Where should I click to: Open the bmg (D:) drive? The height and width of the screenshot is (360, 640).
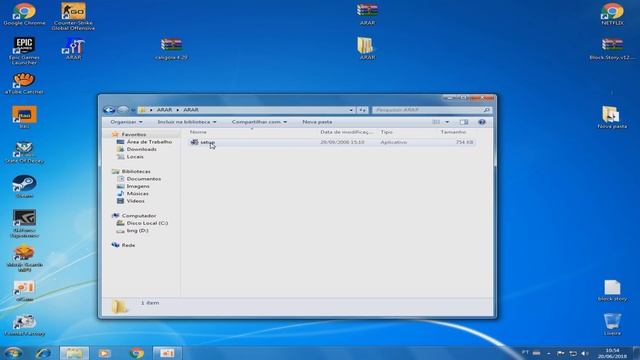pyautogui.click(x=137, y=230)
